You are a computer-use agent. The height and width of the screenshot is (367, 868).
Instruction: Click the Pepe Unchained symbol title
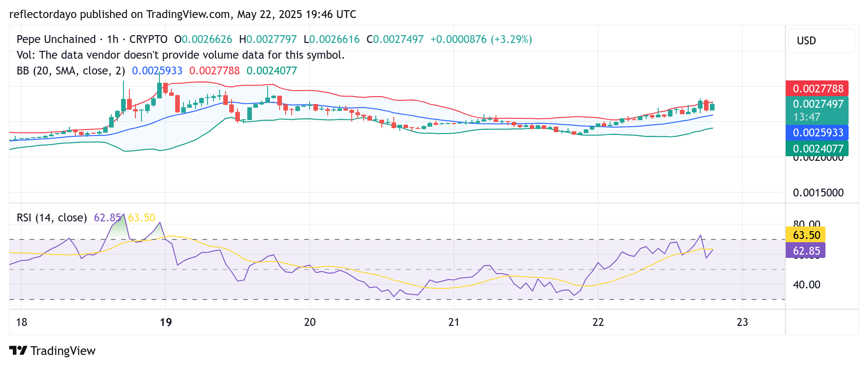56,39
